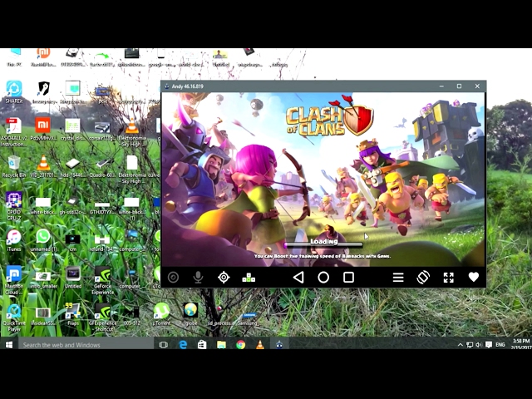This screenshot has height=399, width=532.
Task: Toggle screen rotation in Andy toolbar
Action: point(423,277)
